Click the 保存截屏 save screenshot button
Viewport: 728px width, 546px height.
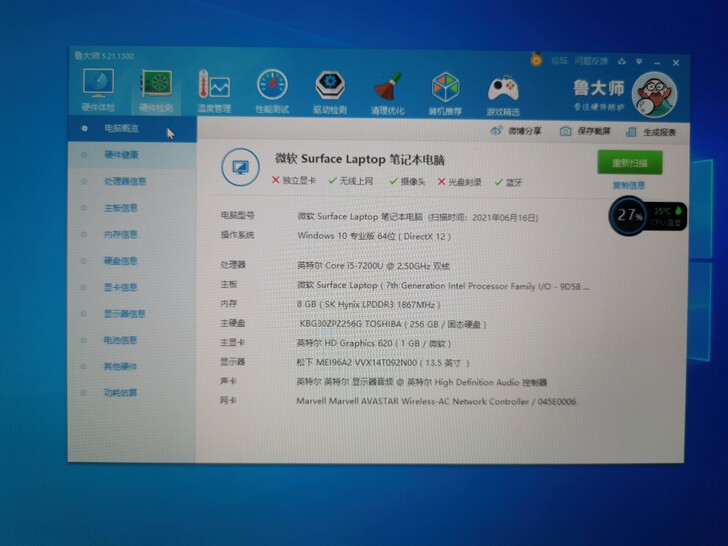click(x=585, y=131)
